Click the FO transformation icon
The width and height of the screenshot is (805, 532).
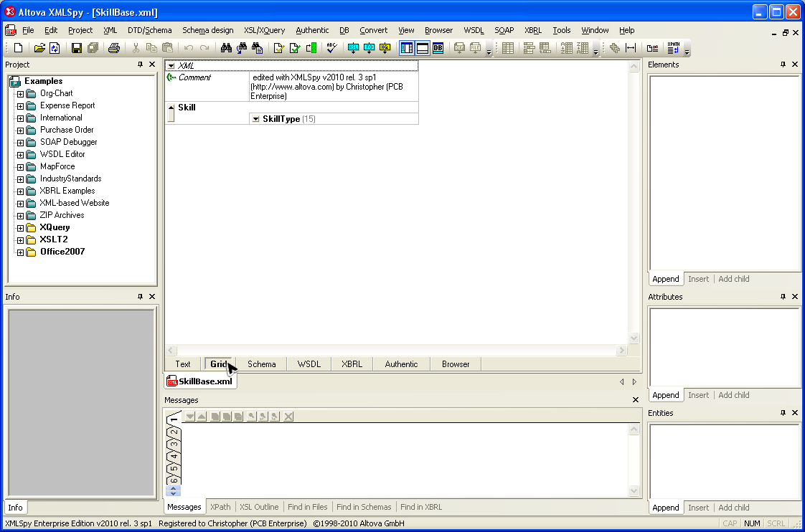(369, 48)
